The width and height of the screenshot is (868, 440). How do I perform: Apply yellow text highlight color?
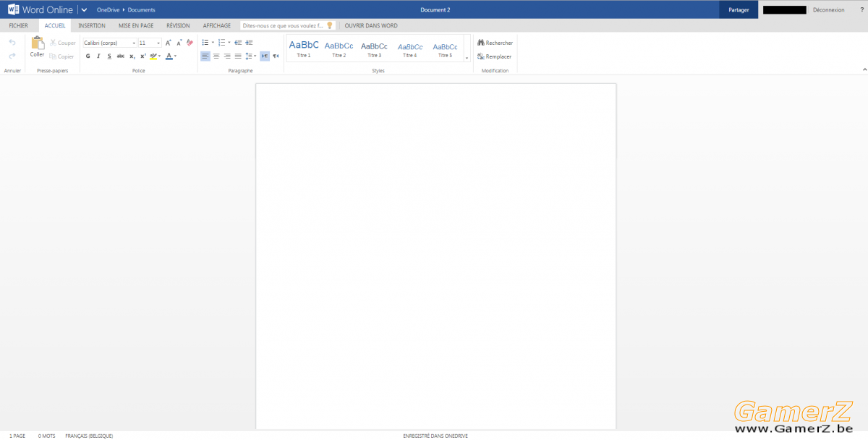coord(153,56)
